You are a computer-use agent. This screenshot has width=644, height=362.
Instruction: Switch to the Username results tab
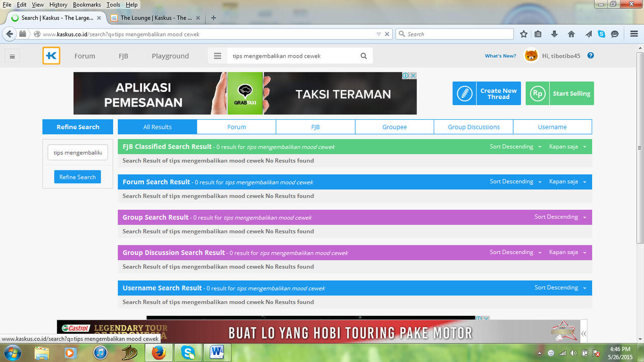click(552, 127)
